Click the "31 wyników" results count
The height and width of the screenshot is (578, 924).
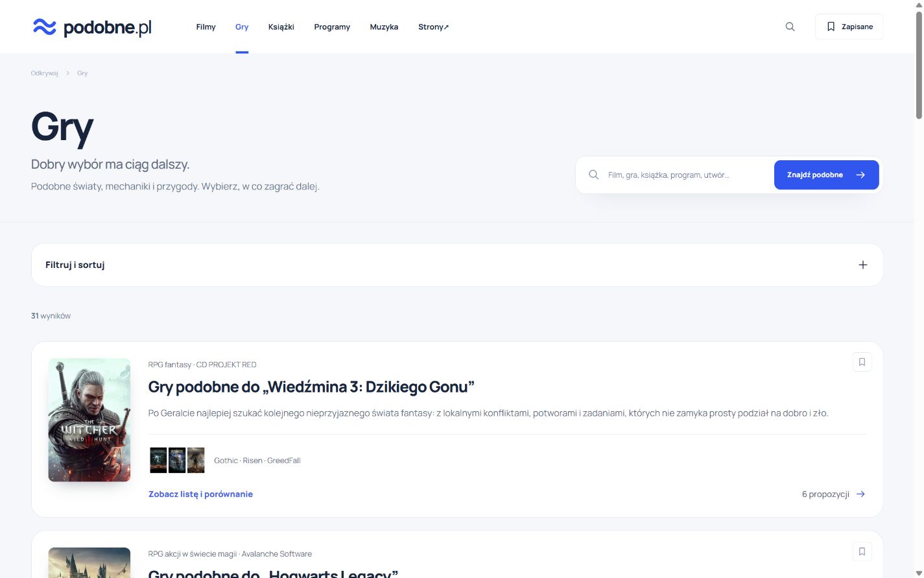coord(51,316)
